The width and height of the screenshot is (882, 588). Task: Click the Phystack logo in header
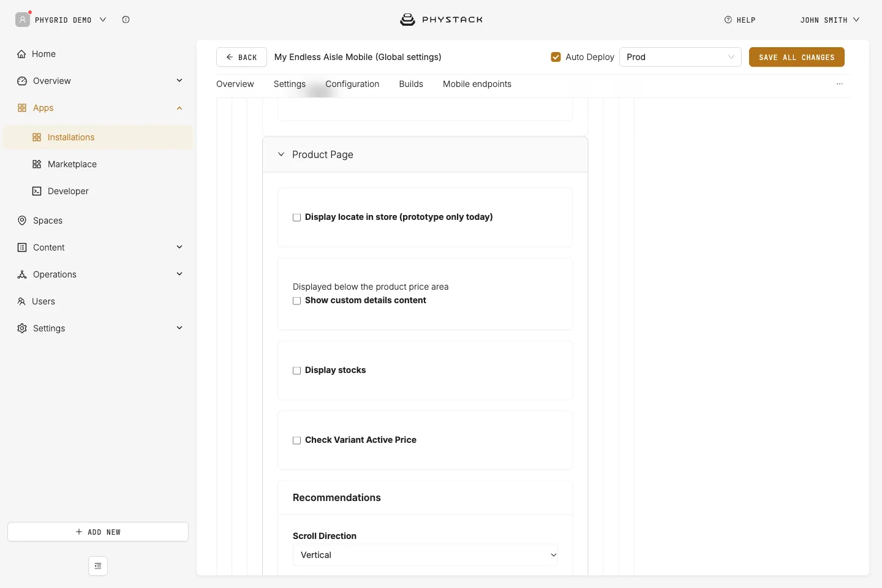tap(441, 20)
